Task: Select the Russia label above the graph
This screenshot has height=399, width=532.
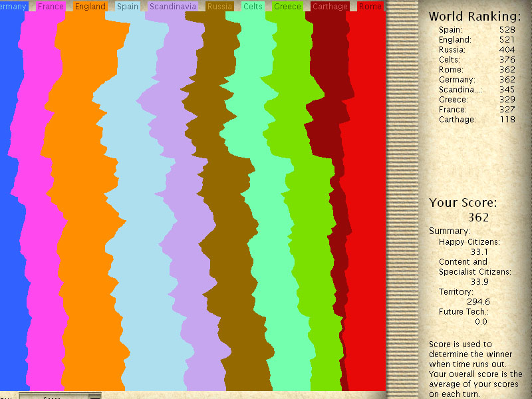Action: pyautogui.click(x=219, y=7)
